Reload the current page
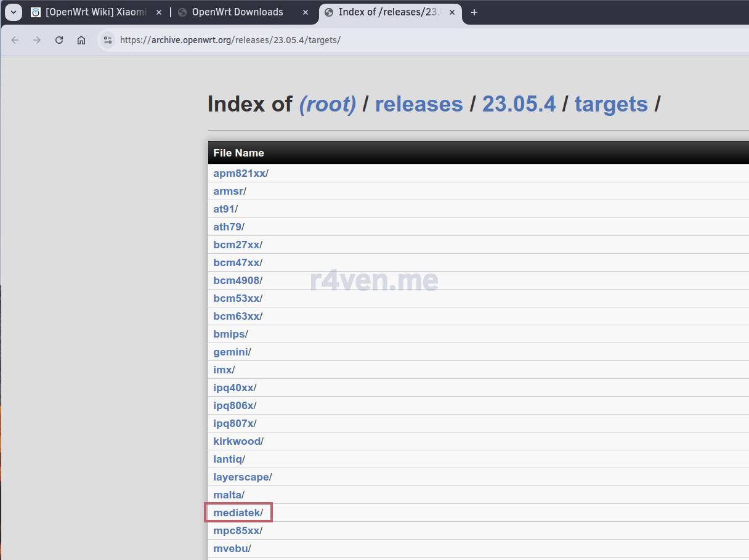The width and height of the screenshot is (749, 560). coord(59,40)
